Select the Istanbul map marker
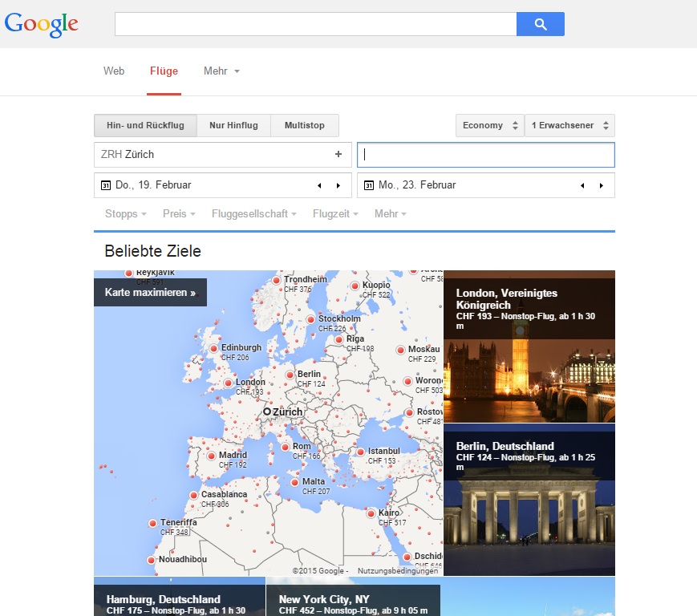The height and width of the screenshot is (616, 697). click(360, 452)
